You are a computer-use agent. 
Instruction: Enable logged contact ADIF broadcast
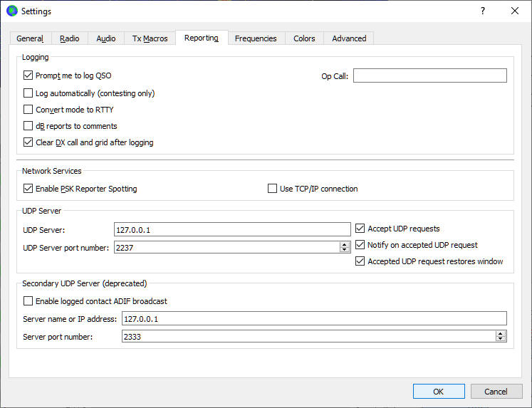(x=28, y=301)
